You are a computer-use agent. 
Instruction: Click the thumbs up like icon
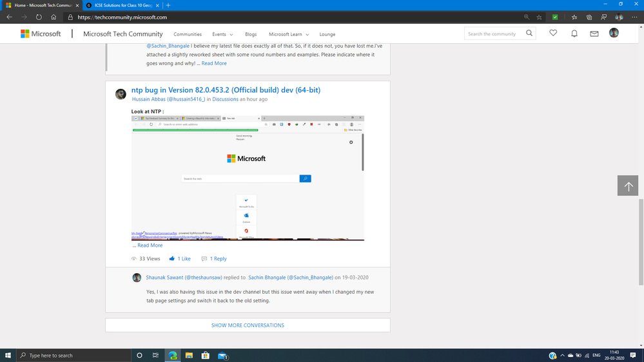171,258
